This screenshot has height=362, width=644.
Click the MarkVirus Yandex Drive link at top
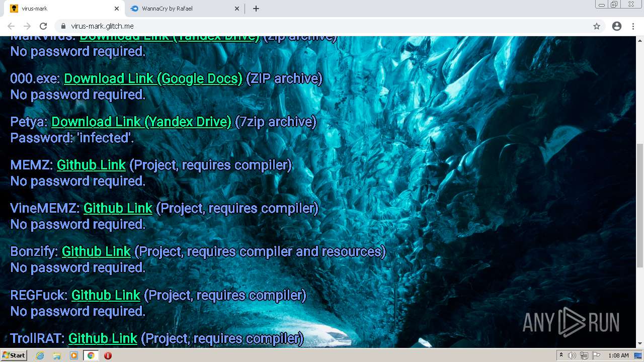tap(170, 38)
